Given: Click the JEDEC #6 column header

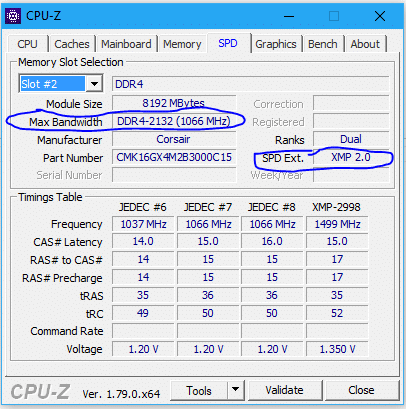Looking at the screenshot, I should (x=143, y=207).
